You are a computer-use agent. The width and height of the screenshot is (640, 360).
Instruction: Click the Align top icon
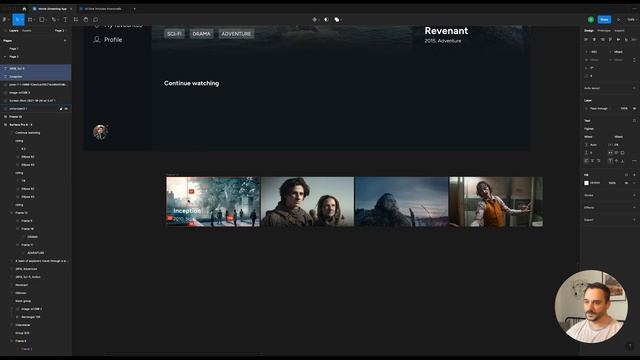click(x=610, y=40)
